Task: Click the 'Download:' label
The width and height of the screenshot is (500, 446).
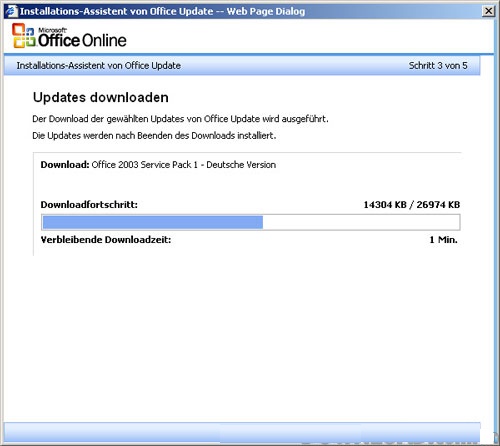Action: pos(65,165)
